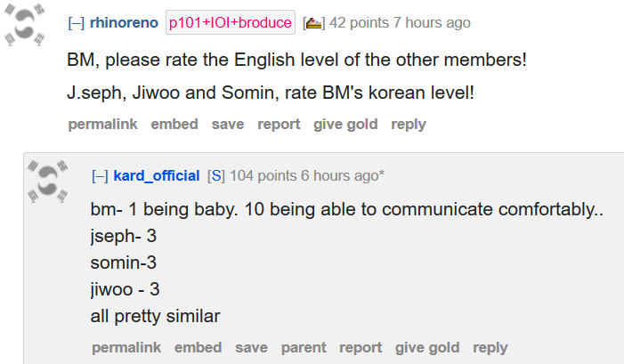Click embed under rhinoreno's comment
This screenshot has width=624, height=364.
174,125
